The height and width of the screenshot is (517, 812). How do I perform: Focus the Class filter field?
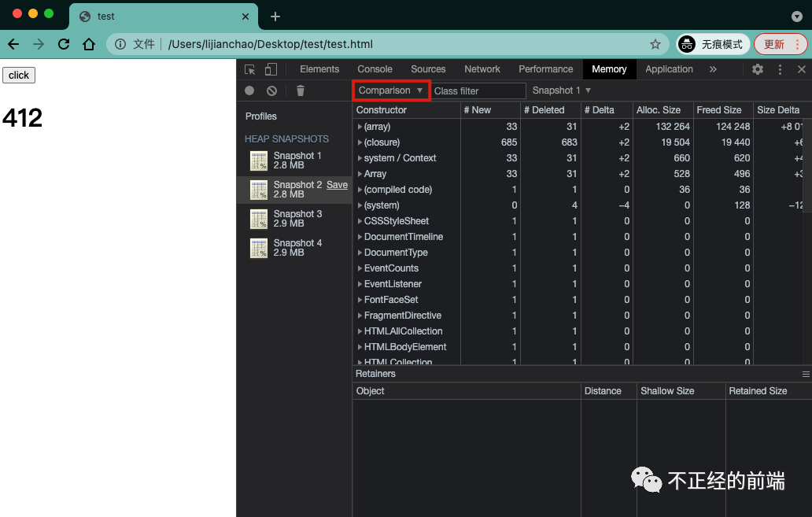click(x=478, y=91)
